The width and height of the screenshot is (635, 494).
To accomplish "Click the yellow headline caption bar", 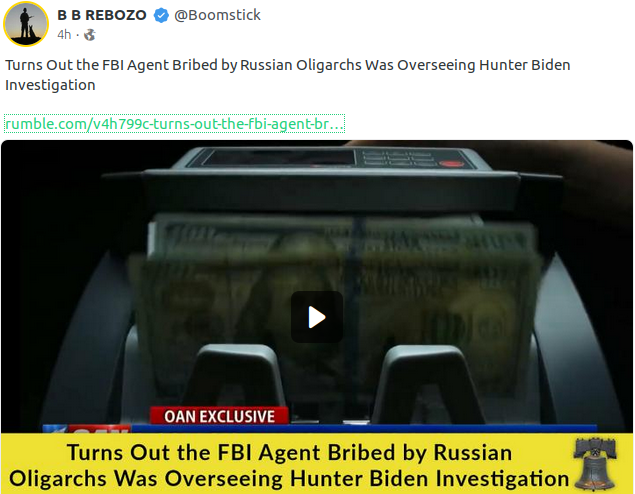I will [317, 463].
